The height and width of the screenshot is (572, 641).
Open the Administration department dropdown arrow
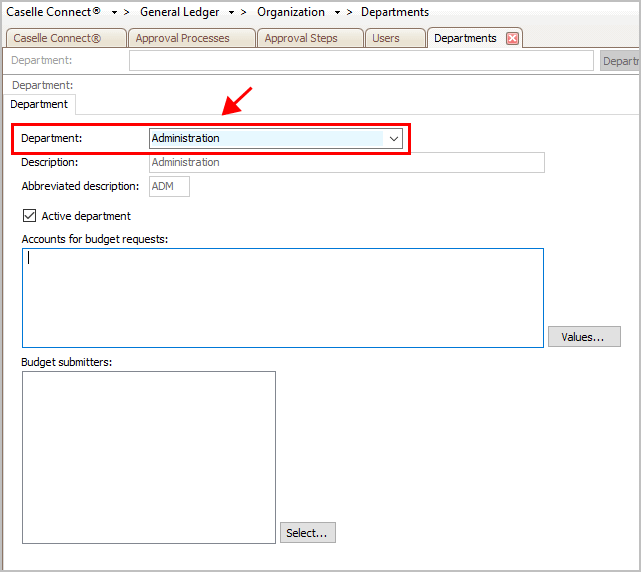pos(393,139)
